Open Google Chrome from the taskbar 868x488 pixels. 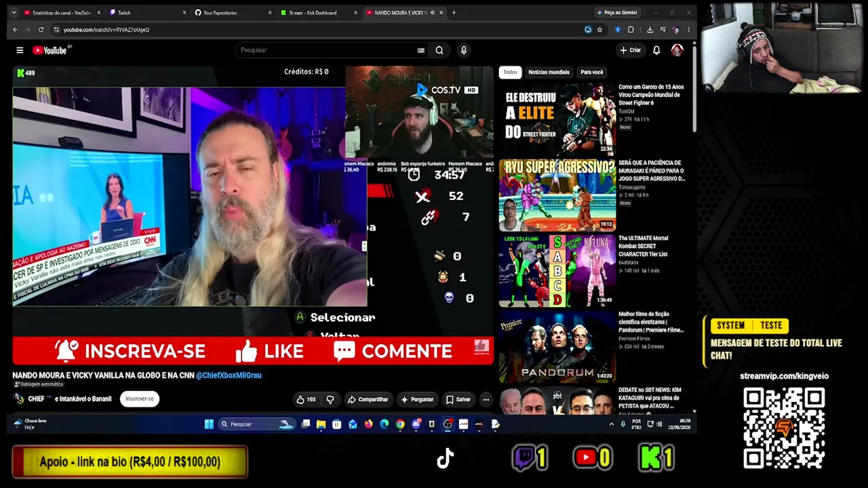(400, 424)
